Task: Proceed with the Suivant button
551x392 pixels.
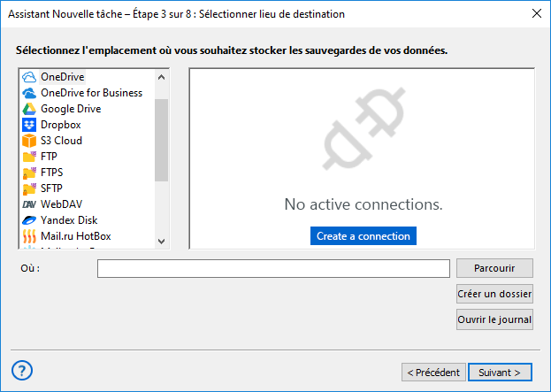Action: pyautogui.click(x=500, y=372)
